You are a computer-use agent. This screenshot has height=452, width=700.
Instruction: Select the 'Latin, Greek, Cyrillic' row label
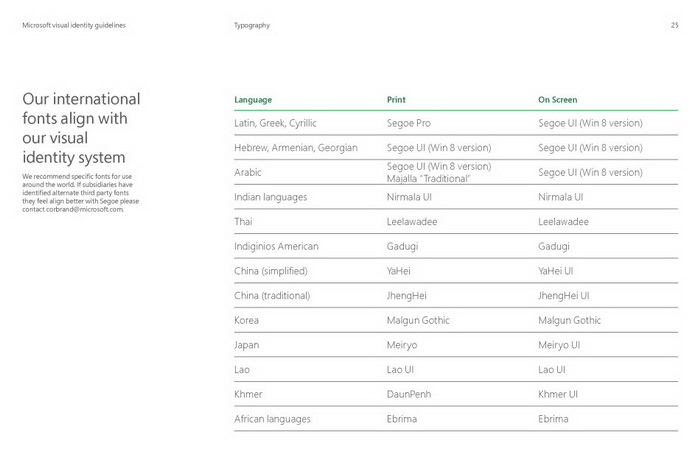[x=275, y=123]
